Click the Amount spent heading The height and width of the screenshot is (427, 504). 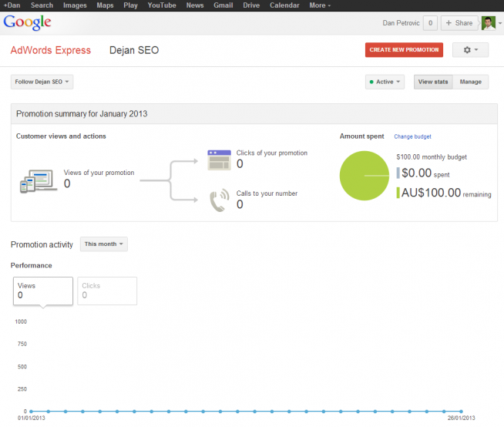[362, 136]
